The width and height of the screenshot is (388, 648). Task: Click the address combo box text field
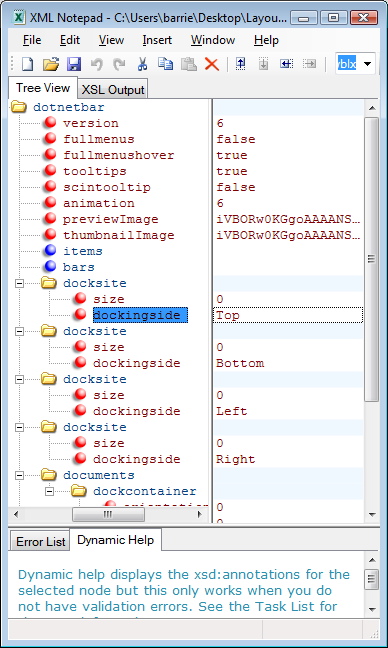coord(347,64)
